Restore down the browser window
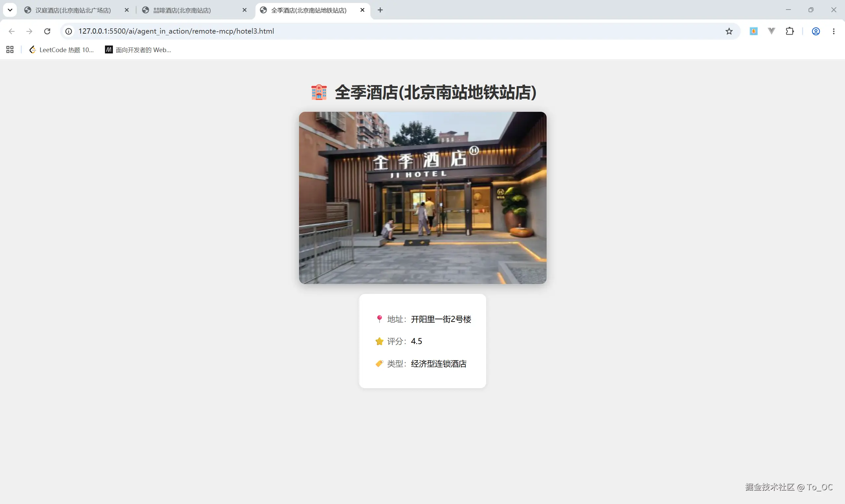This screenshot has height=504, width=845. (811, 10)
